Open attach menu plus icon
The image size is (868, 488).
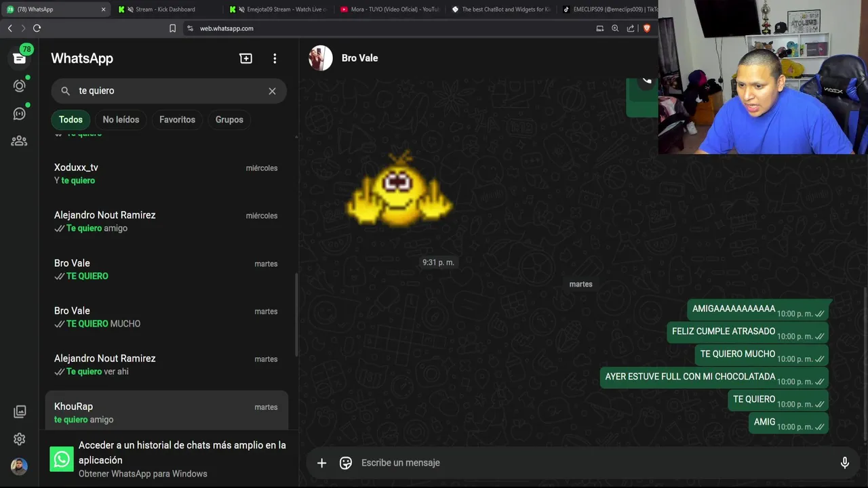click(322, 463)
